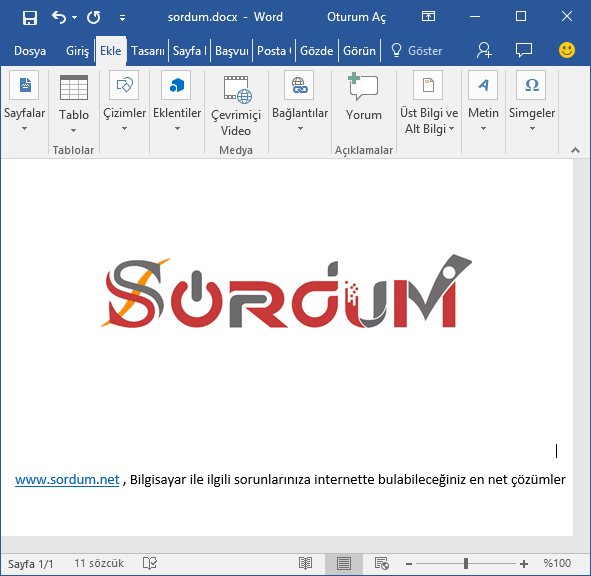Click the Göster search box with lightbulb

[x=416, y=51]
